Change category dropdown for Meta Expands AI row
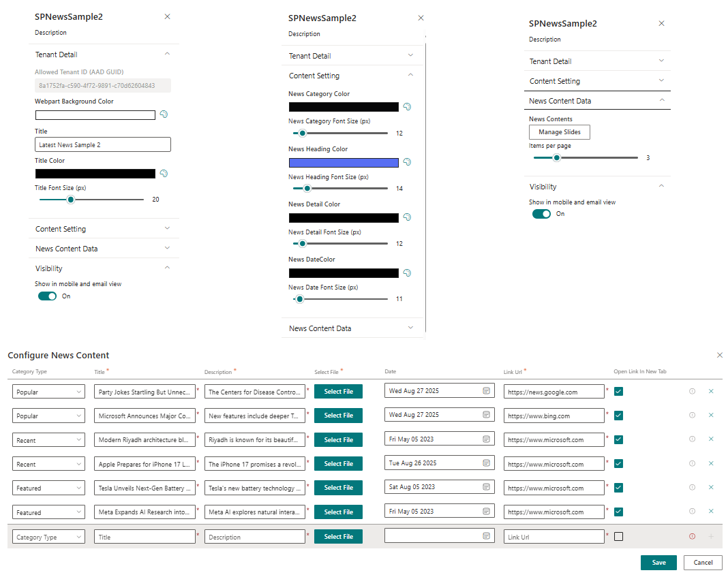This screenshot has height=577, width=728. click(x=48, y=512)
